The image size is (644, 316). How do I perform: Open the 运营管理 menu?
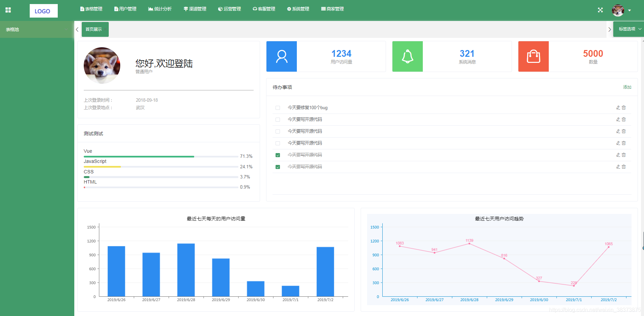click(230, 9)
